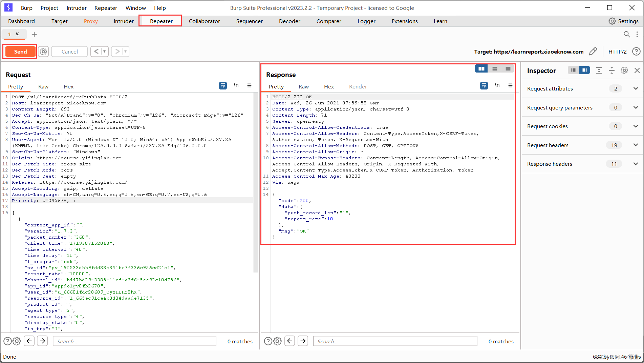Jump to next match in Response search
This screenshot has height=363, width=644.
click(x=303, y=341)
